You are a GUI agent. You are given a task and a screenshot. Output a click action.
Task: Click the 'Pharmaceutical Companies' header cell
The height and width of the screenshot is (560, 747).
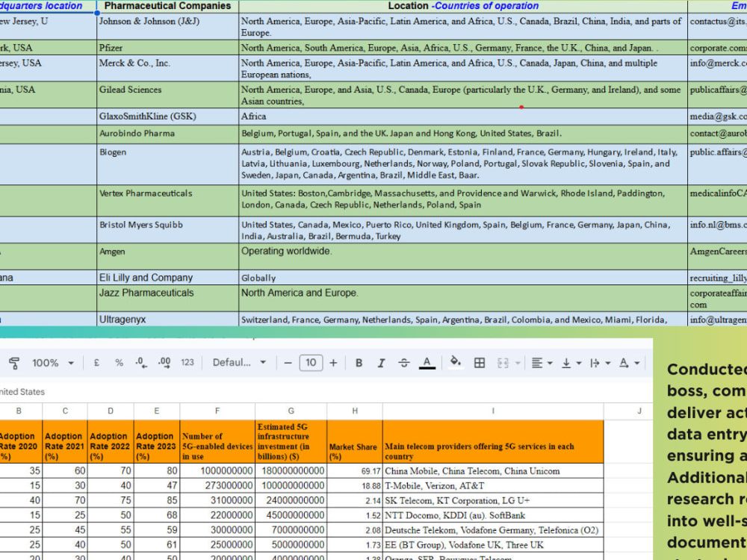(x=167, y=6)
